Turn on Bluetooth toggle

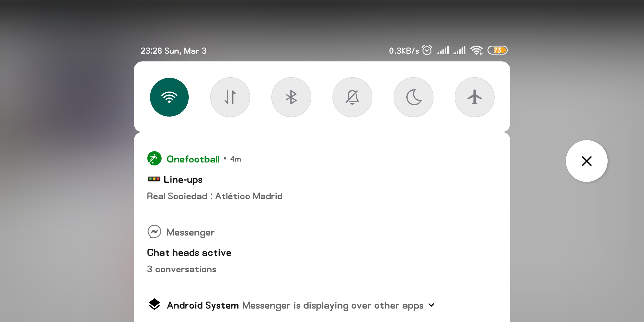[291, 97]
